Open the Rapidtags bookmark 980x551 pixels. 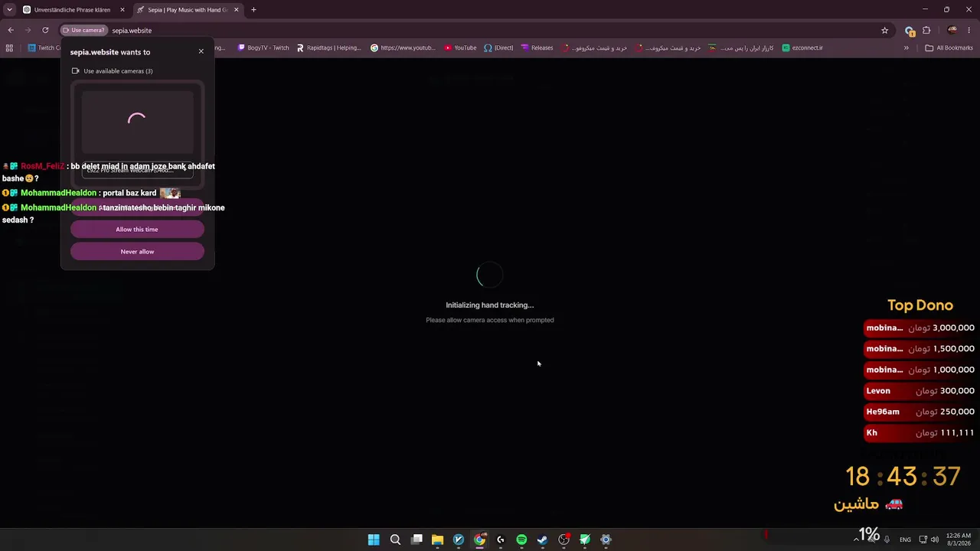point(328,47)
